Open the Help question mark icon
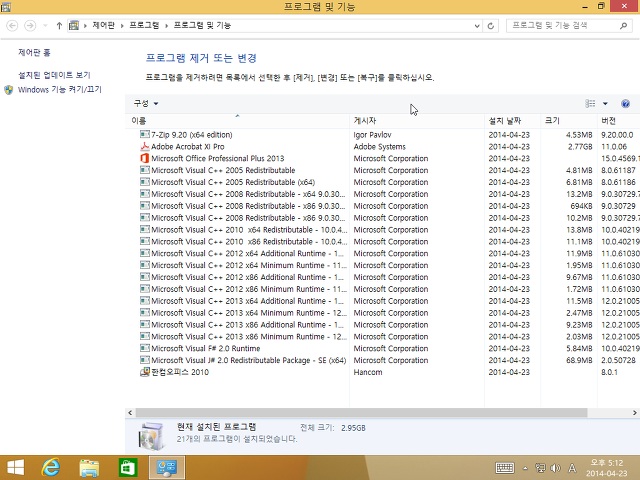The height and width of the screenshot is (480, 640). tap(625, 104)
